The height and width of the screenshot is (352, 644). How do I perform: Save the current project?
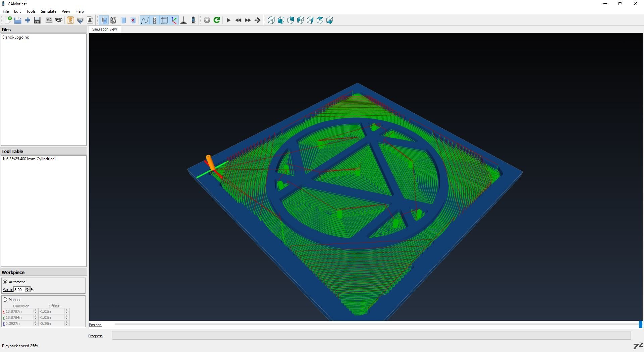(37, 20)
